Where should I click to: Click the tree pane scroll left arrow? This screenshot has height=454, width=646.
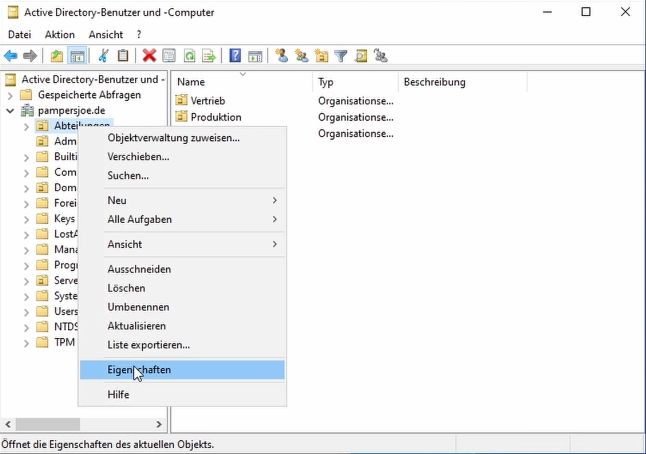pos(8,424)
